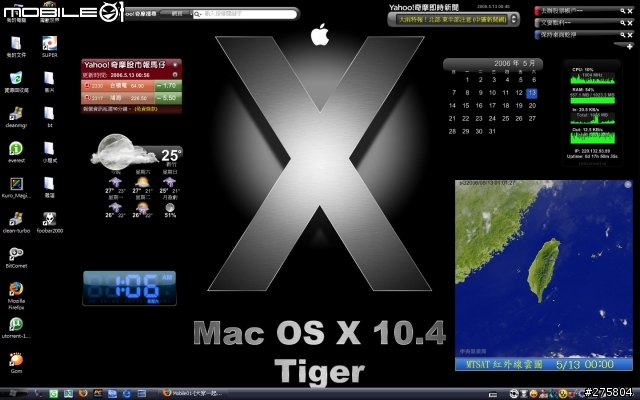Click the round button on satellite widget corner

tap(628, 185)
